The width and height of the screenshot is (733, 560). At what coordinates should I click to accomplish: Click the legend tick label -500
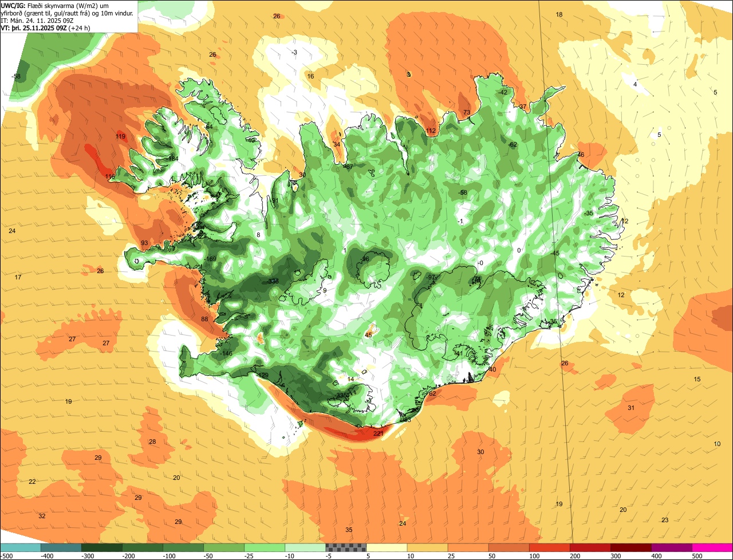[6, 556]
